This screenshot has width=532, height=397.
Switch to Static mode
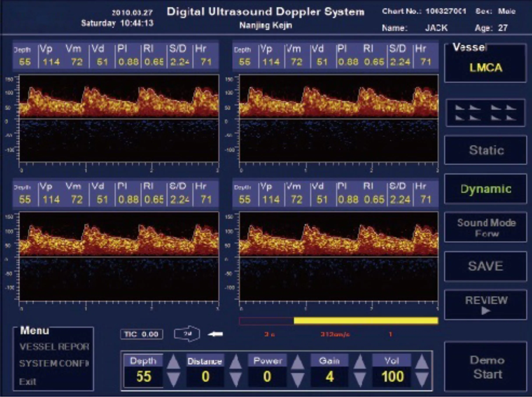click(486, 150)
